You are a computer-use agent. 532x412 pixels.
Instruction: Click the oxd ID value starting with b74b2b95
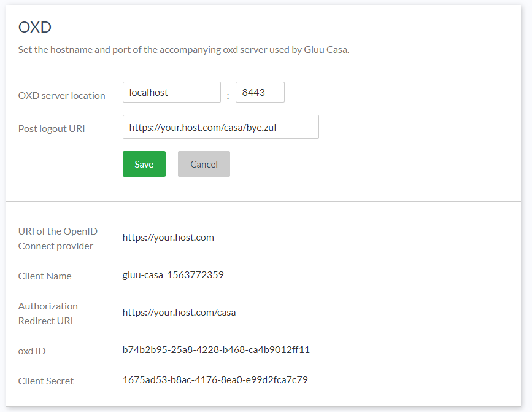pos(216,350)
